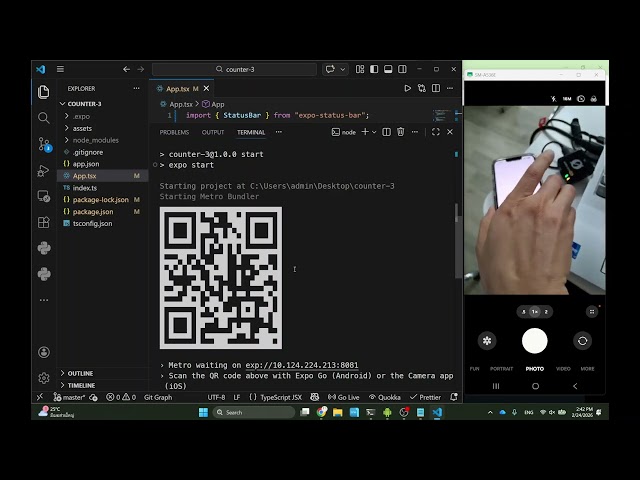The width and height of the screenshot is (640, 480).
Task: Close the terminal panel
Action: coord(450,132)
